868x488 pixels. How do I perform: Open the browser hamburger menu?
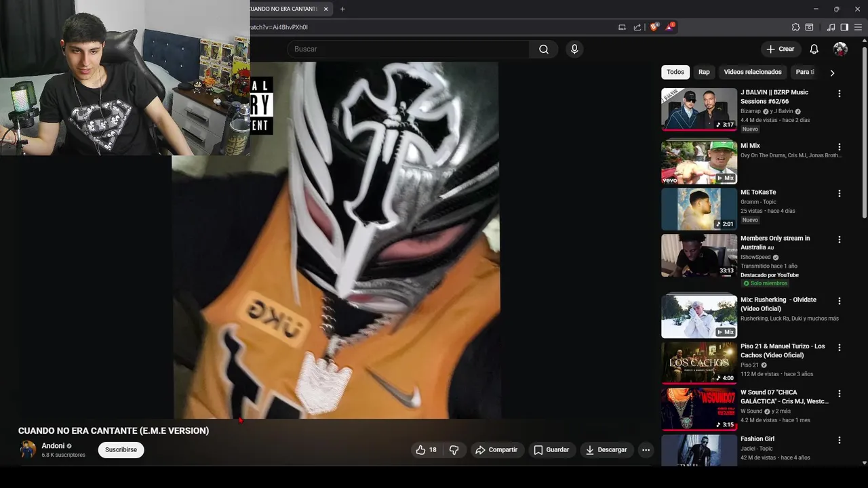click(x=858, y=27)
